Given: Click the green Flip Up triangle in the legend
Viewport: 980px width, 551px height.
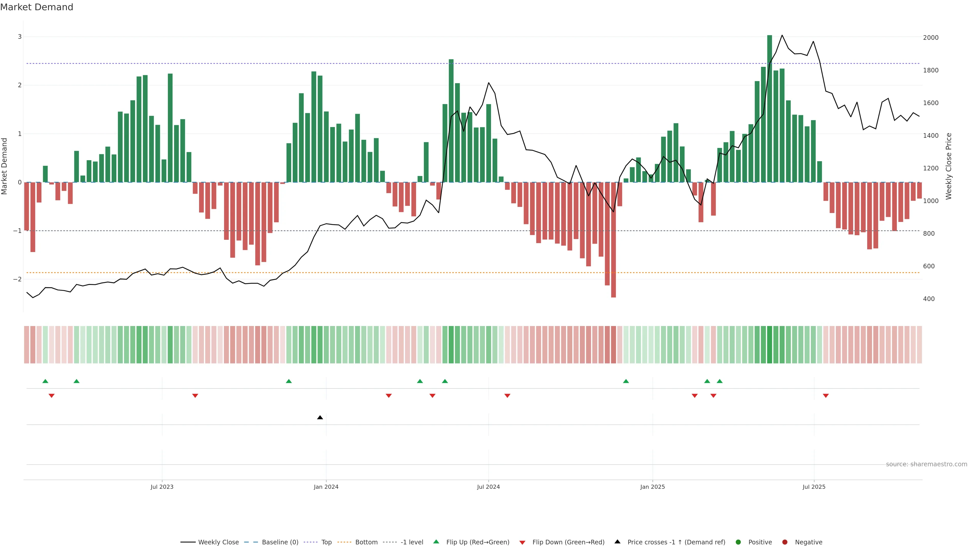Looking at the screenshot, I should click(436, 542).
